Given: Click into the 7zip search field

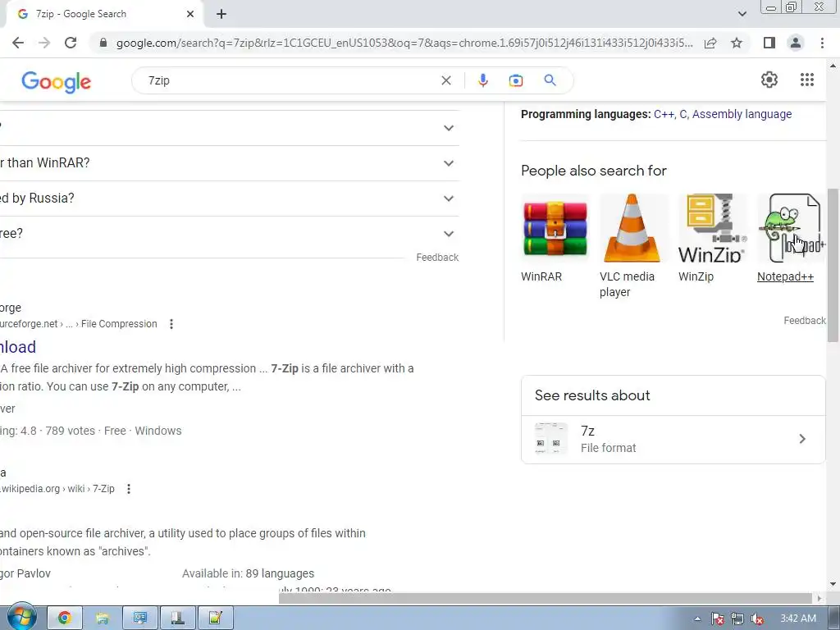Looking at the screenshot, I should [290, 80].
